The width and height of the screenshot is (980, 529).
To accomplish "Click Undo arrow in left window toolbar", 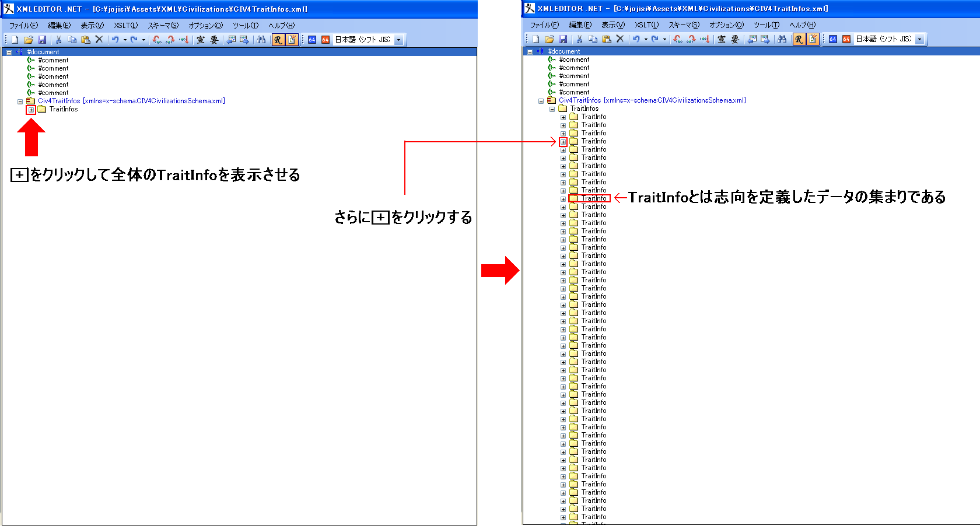I will (116, 40).
